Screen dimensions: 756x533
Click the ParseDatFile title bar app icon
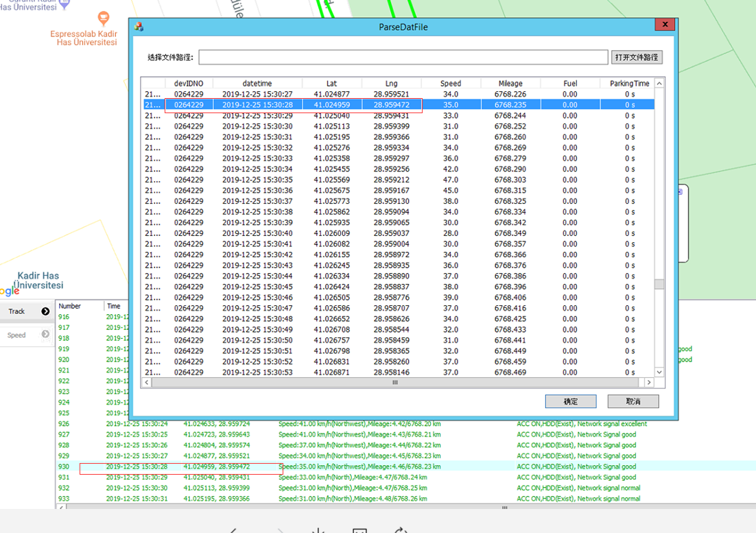point(139,27)
